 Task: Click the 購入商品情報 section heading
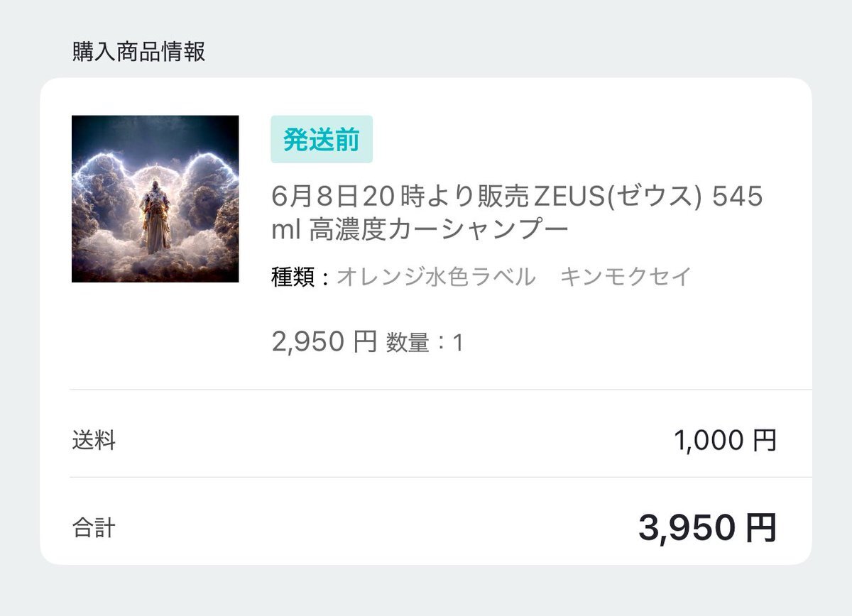point(138,52)
